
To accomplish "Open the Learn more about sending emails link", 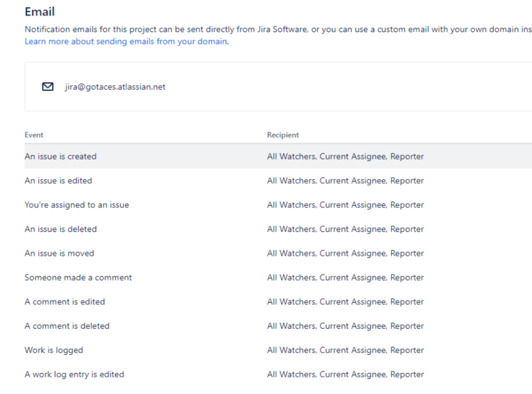I will click(x=125, y=41).
